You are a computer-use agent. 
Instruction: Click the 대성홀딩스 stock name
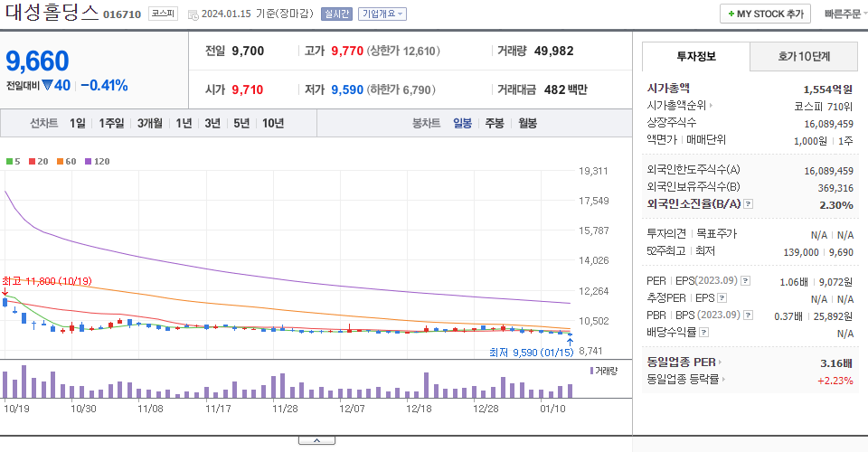(x=52, y=13)
